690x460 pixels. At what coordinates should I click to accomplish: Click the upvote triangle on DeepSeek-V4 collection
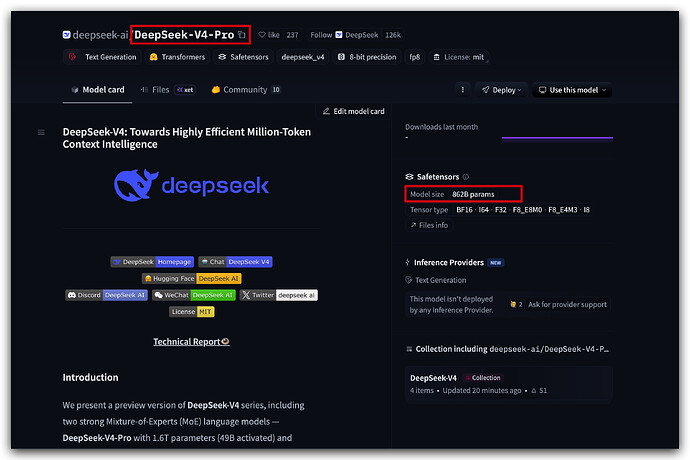[x=534, y=390]
